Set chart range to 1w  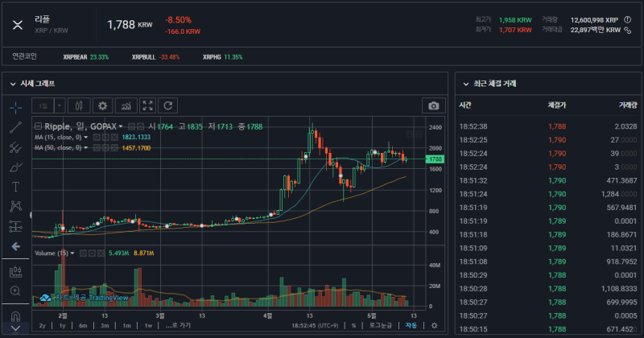point(148,325)
